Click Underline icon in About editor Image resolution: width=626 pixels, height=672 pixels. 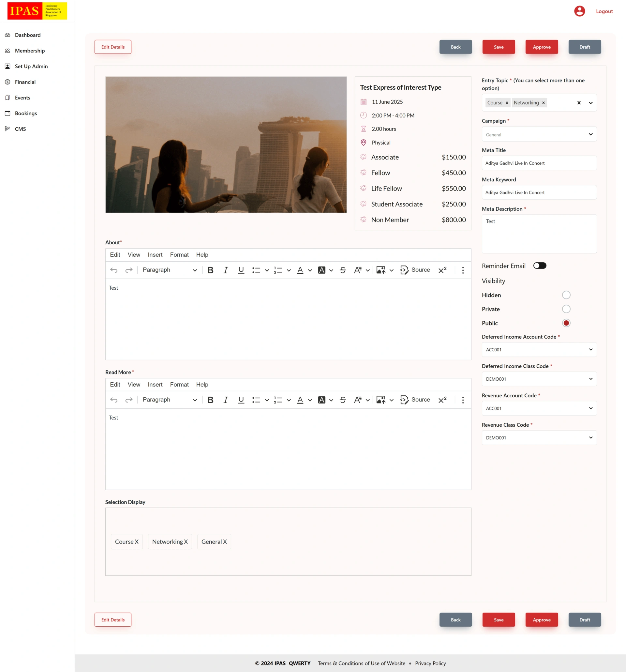[x=241, y=270]
